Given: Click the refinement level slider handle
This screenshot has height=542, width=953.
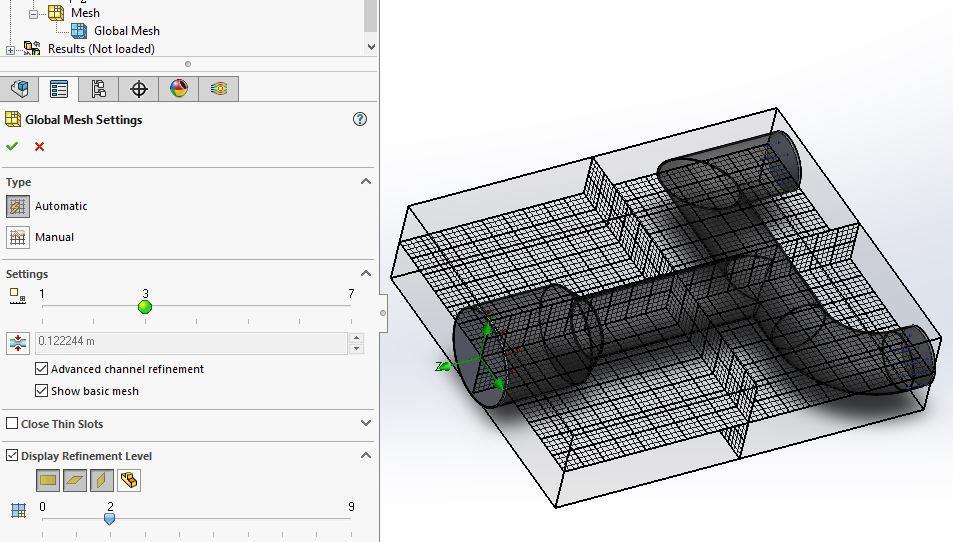Looking at the screenshot, I should click(109, 519).
